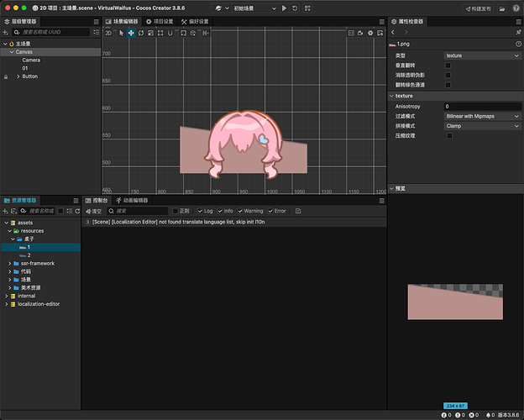Open the 初始场景 preview scene dropdown
The image size is (524, 420).
[254, 8]
